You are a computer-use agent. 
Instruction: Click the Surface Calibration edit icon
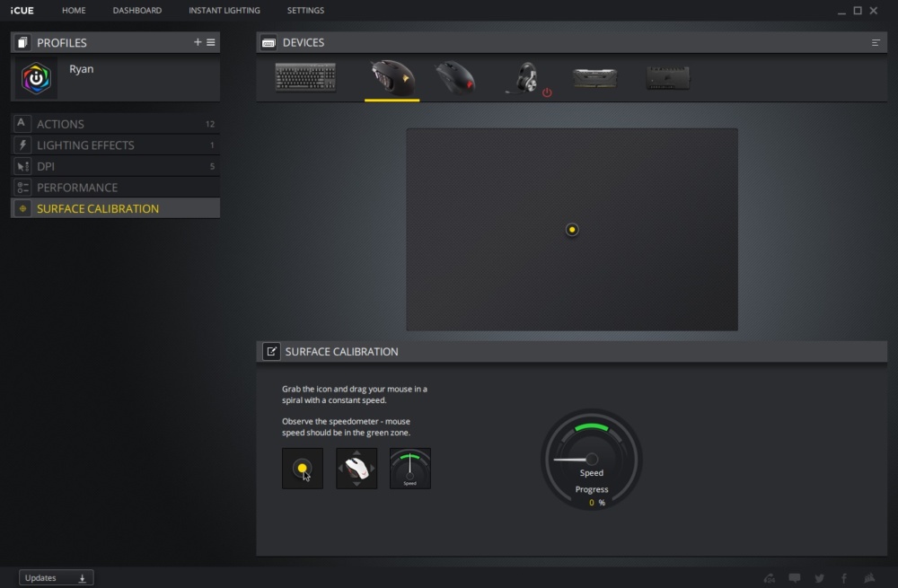click(271, 351)
